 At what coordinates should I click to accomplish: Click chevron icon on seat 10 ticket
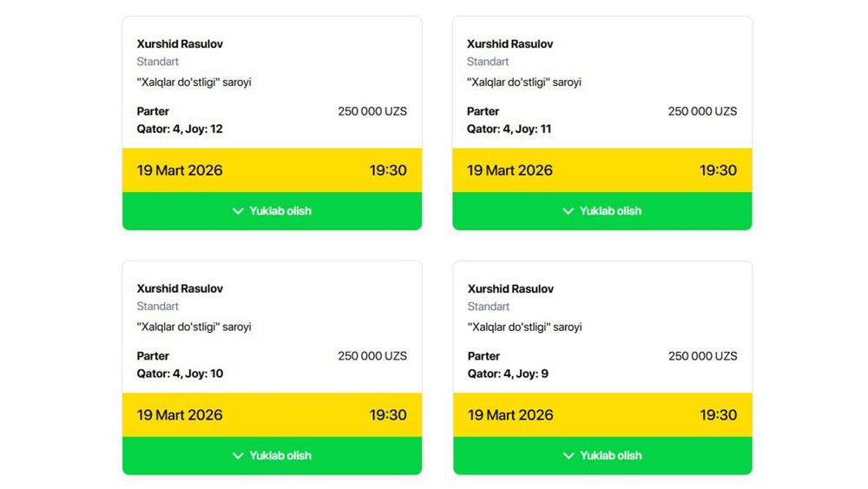[x=238, y=456]
